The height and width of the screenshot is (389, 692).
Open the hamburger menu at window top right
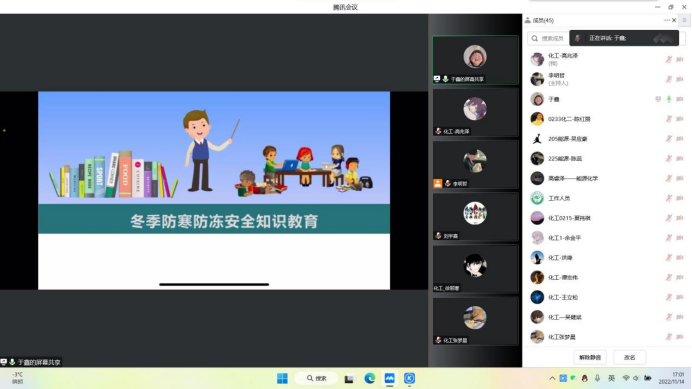684,20
